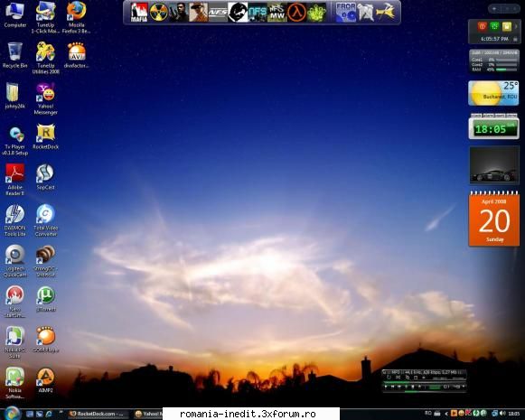Image resolution: width=525 pixels, height=420 pixels.
Task: Open the gray NFS icon in the dock
Action: point(218,13)
